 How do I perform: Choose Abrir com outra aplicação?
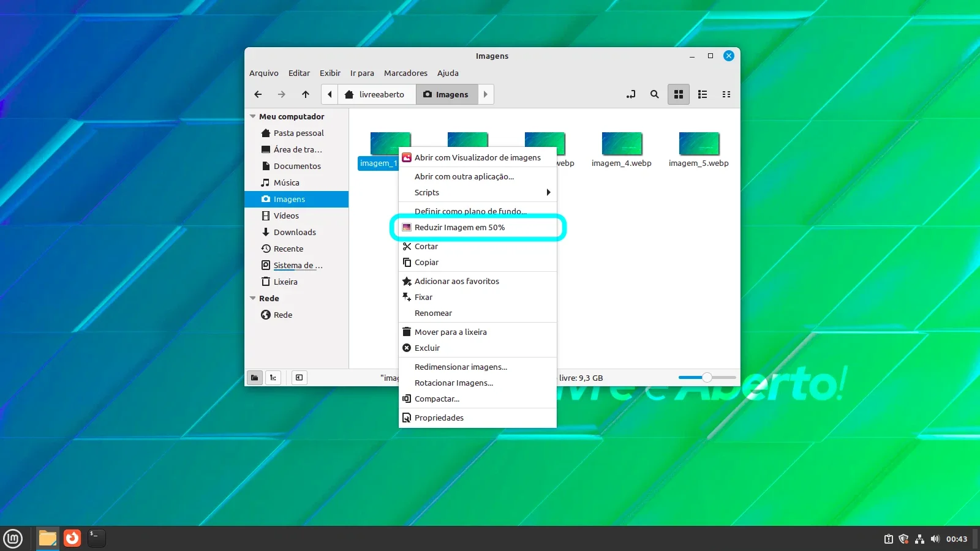(477, 176)
